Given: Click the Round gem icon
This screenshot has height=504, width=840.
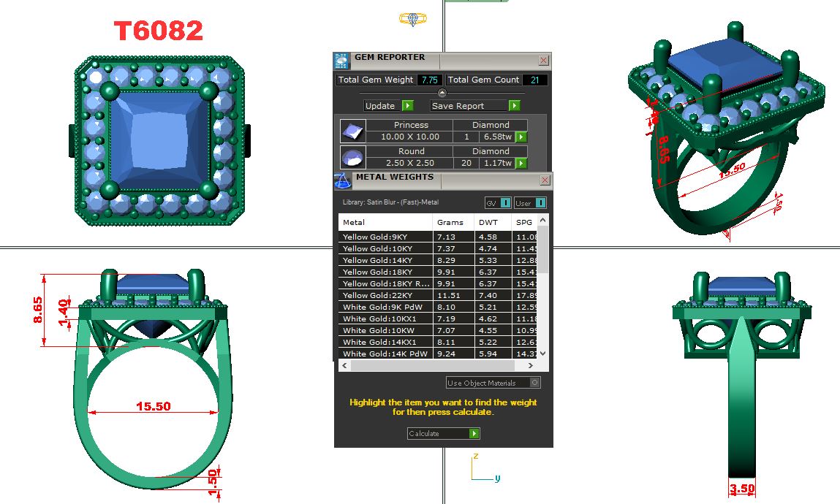Looking at the screenshot, I should coord(352,158).
